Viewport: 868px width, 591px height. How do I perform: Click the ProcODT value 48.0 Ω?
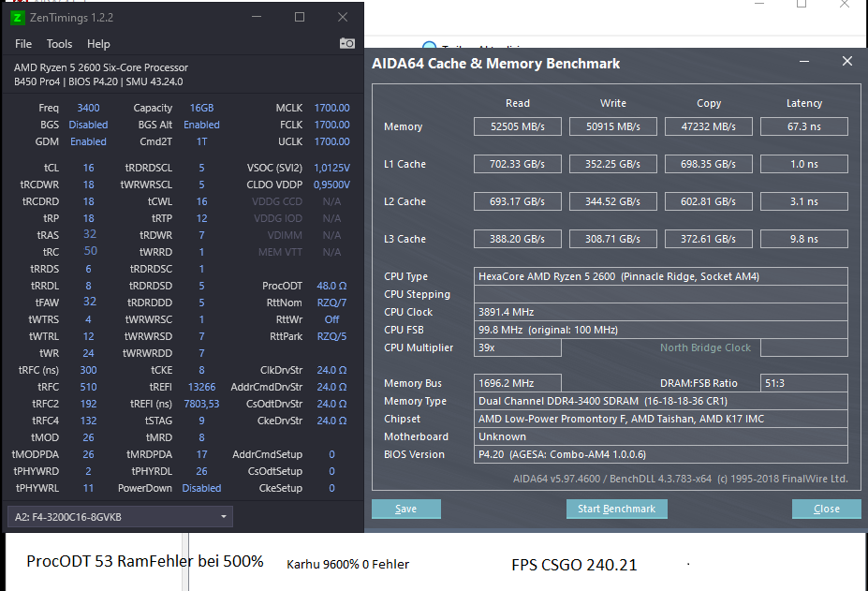pyautogui.click(x=331, y=286)
